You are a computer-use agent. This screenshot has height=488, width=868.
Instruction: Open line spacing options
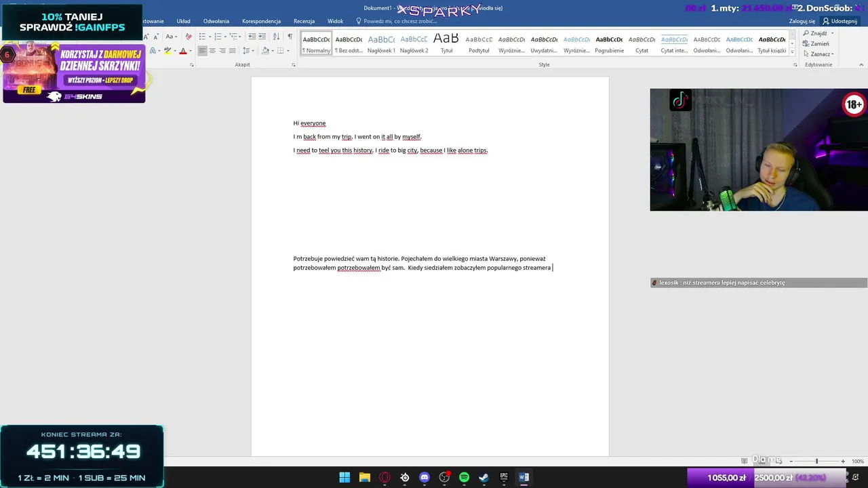[x=247, y=51]
